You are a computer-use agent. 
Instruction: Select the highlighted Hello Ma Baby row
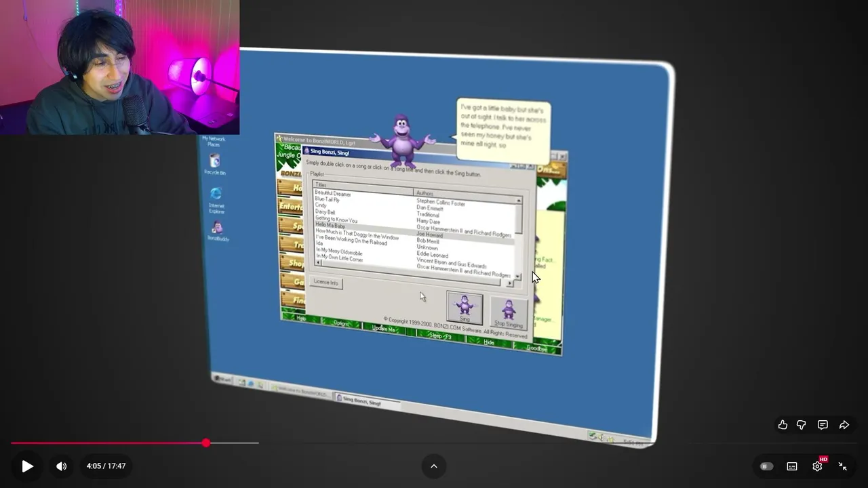(x=415, y=229)
